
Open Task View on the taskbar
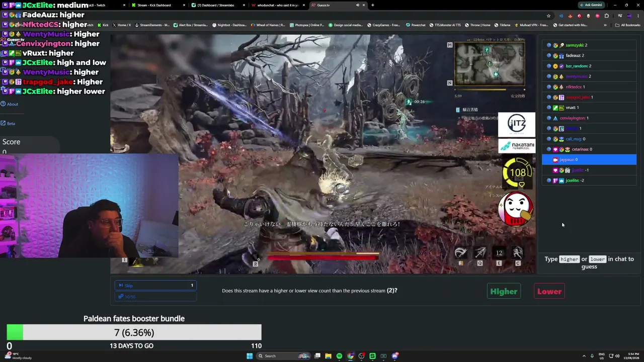[x=317, y=356]
